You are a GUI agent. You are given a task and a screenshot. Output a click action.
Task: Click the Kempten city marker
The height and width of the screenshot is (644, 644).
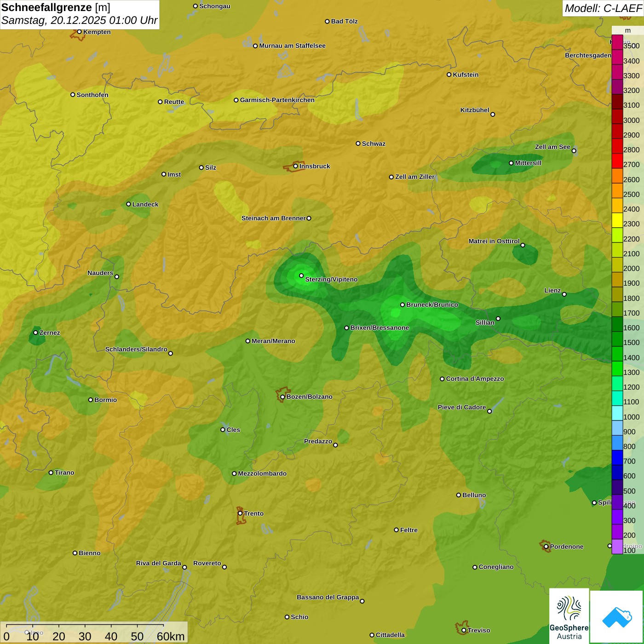pyautogui.click(x=79, y=32)
